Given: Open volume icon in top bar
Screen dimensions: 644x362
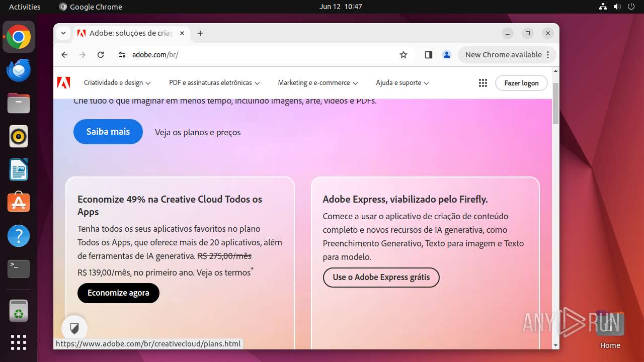Looking at the screenshot, I should coord(617,7).
